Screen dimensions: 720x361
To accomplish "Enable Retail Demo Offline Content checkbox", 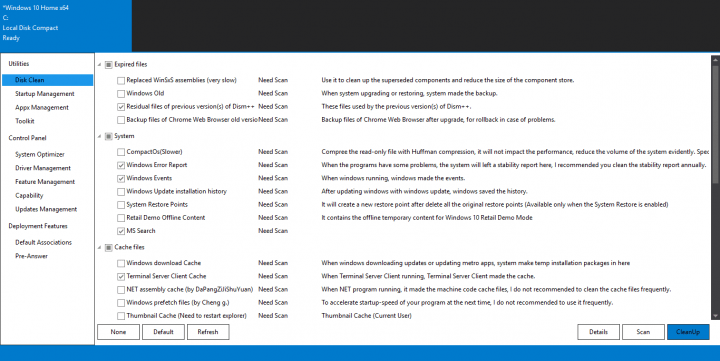I will [x=121, y=218].
